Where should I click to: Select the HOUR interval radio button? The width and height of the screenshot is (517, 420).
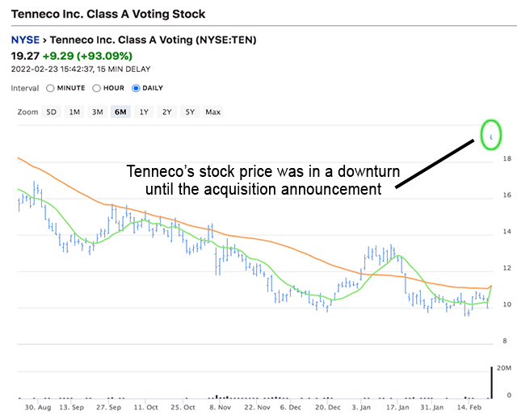97,88
